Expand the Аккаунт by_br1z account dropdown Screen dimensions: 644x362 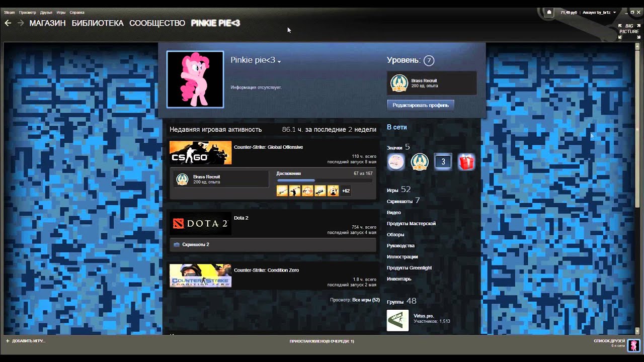599,12
